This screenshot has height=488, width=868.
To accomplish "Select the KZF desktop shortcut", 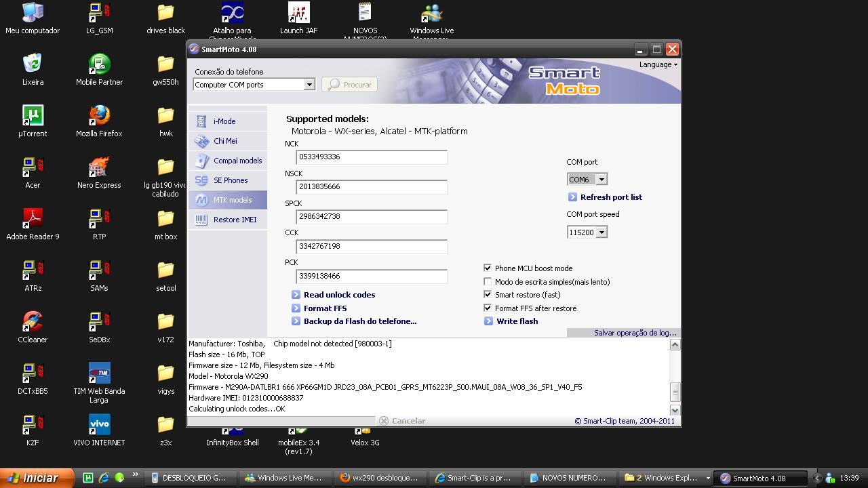I will 33,430.
